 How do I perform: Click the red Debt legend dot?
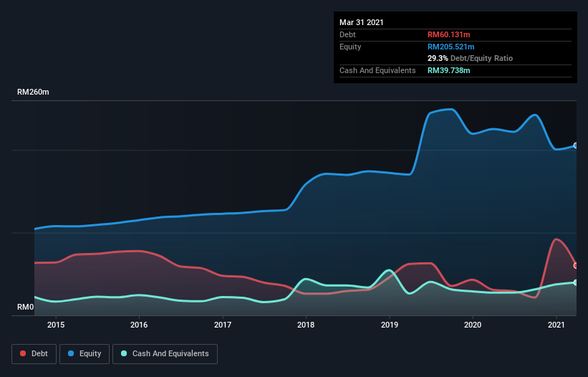(x=23, y=353)
